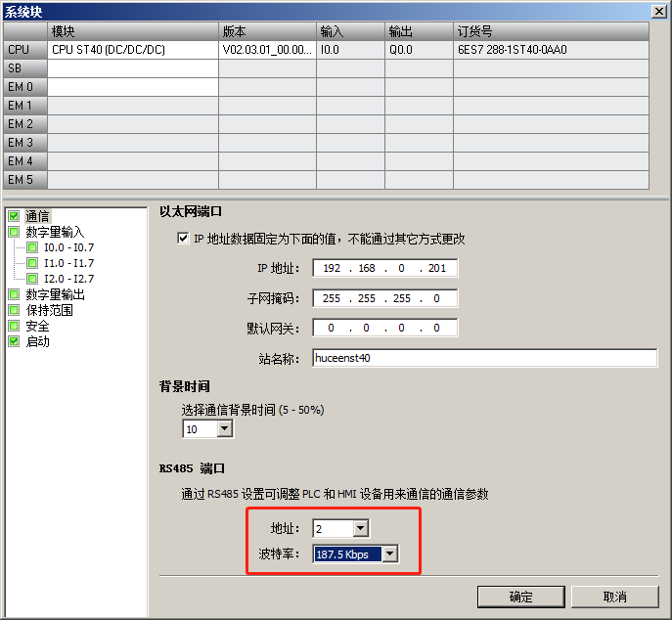
Task: Open the RS485 地址 dropdown
Action: click(361, 528)
